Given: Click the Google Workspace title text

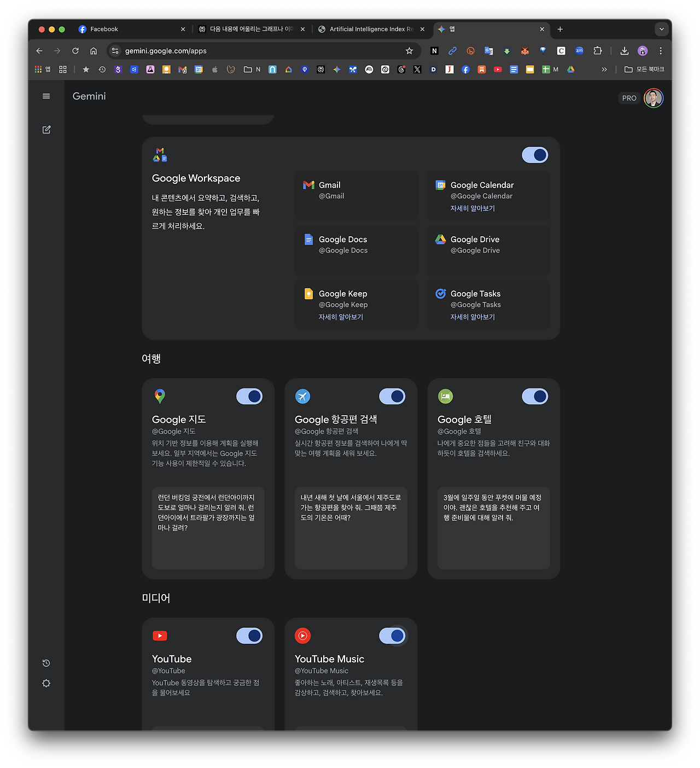Looking at the screenshot, I should 196,178.
